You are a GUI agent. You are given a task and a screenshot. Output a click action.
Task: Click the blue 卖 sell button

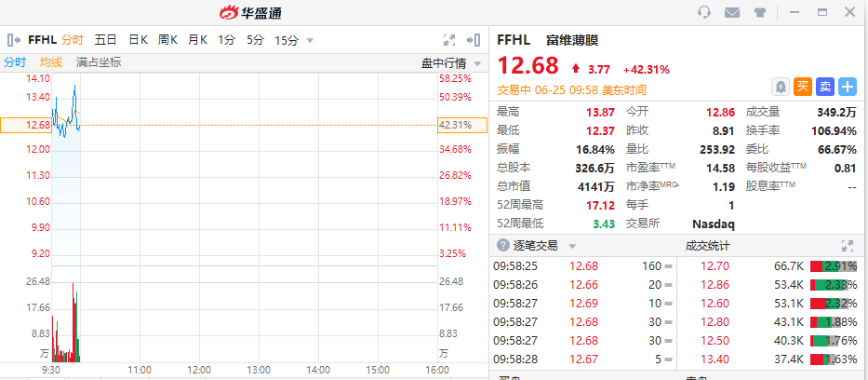click(x=825, y=87)
